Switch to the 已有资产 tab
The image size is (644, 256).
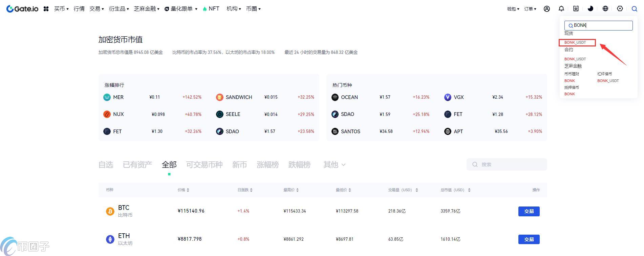point(137,165)
